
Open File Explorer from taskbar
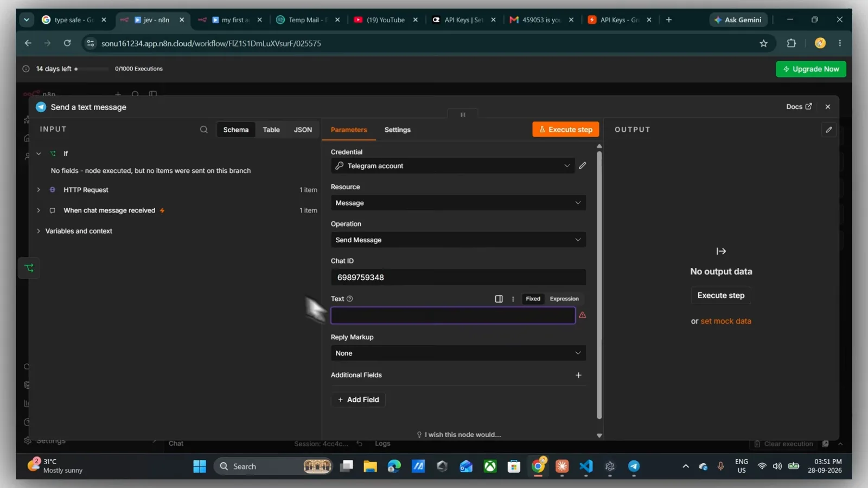point(370,466)
